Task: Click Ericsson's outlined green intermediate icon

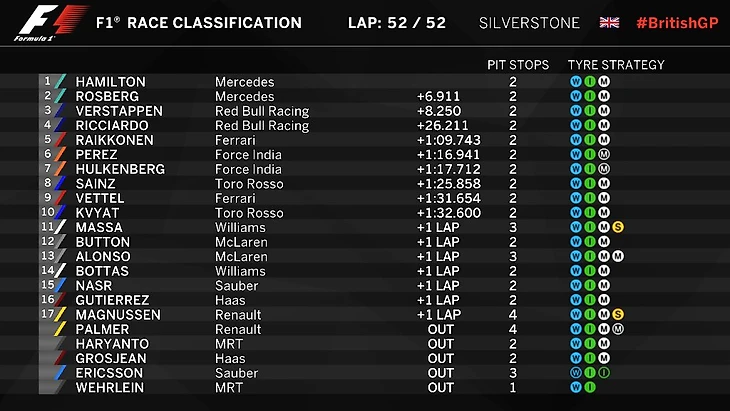Action: pos(604,373)
